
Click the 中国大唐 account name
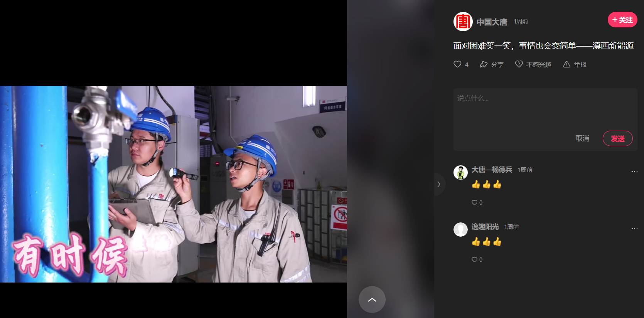tap(492, 22)
